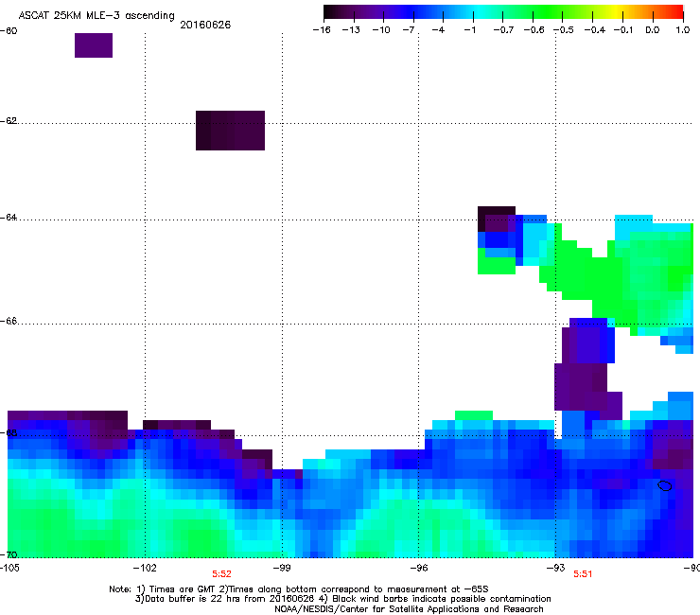This screenshot has width=700, height=615.
Task: Click the NOAA/NESDIS credit line
Action: [x=409, y=609]
